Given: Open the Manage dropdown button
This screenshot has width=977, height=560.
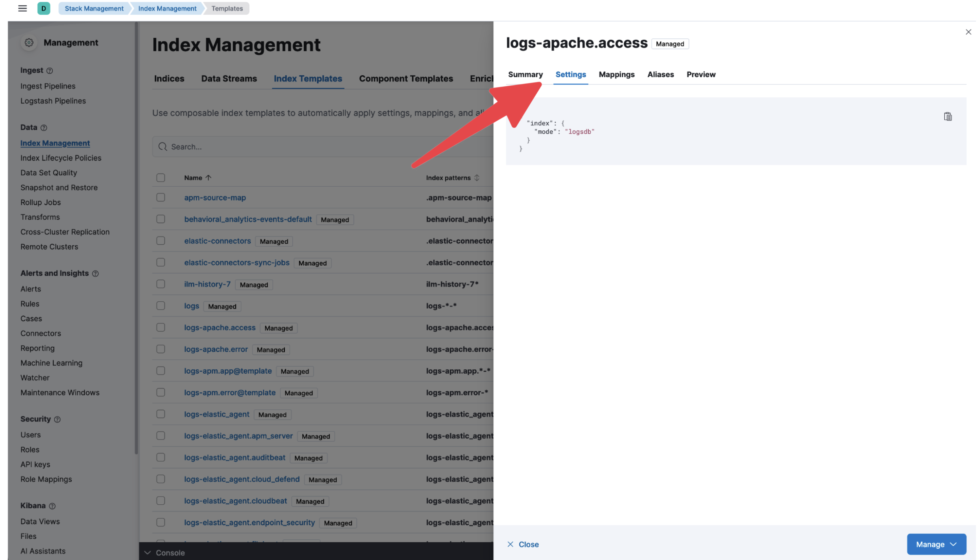Looking at the screenshot, I should (x=936, y=544).
